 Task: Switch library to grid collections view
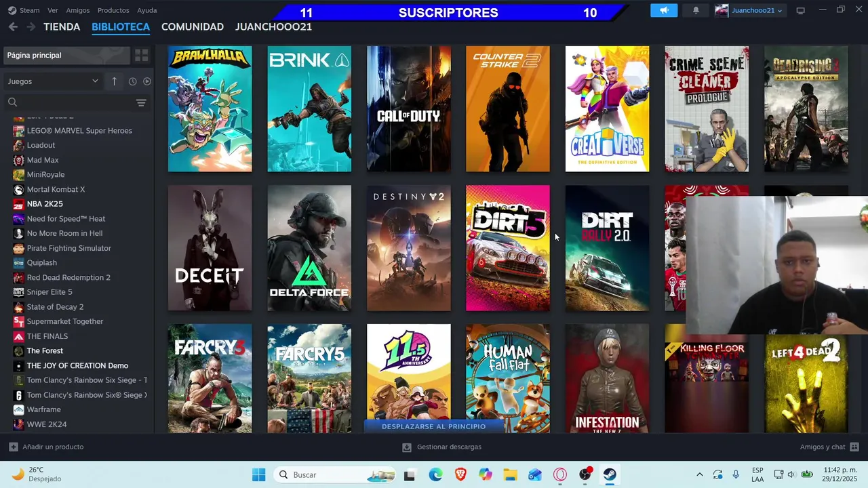pyautogui.click(x=141, y=56)
